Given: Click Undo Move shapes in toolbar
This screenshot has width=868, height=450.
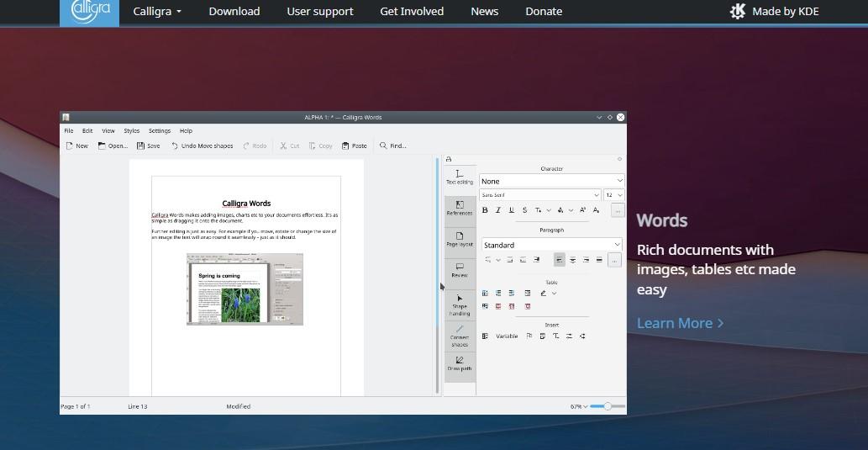Looking at the screenshot, I should (x=202, y=146).
